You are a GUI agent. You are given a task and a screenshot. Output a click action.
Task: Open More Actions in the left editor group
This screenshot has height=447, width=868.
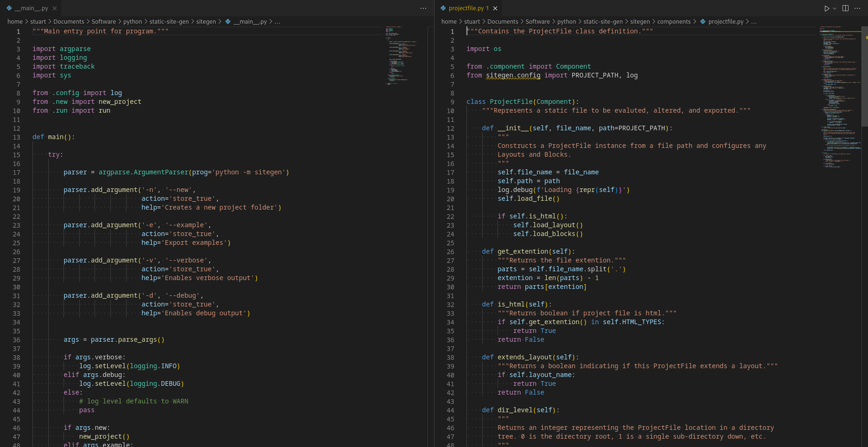pos(423,8)
